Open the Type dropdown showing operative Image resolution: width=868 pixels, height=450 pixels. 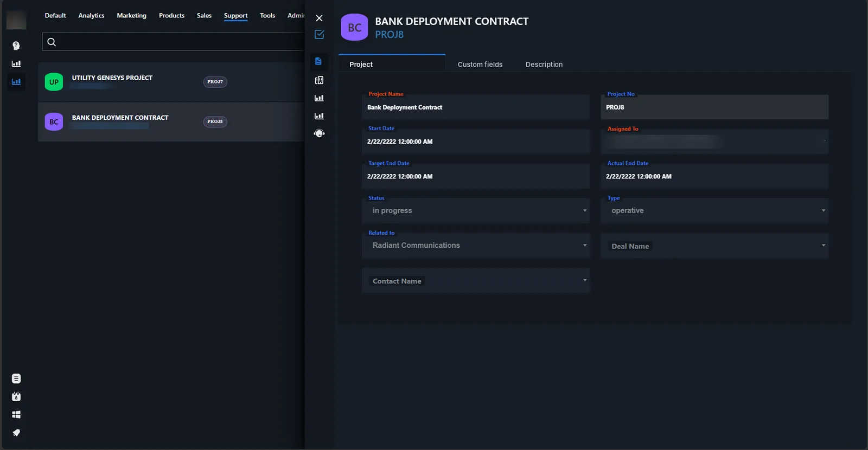pos(714,210)
